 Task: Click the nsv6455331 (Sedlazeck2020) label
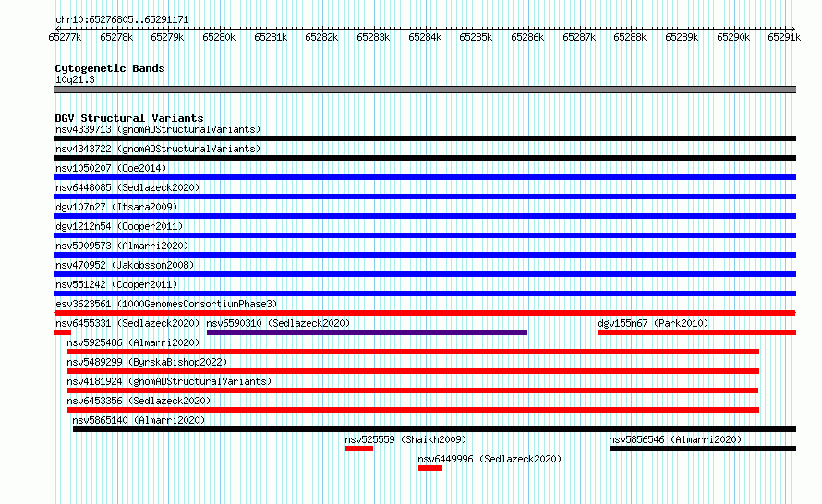click(127, 323)
